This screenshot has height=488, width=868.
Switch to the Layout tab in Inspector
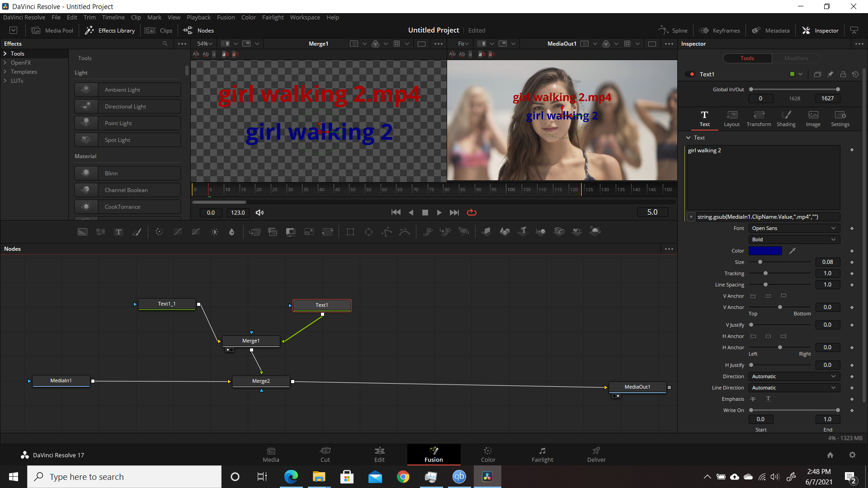tap(731, 119)
